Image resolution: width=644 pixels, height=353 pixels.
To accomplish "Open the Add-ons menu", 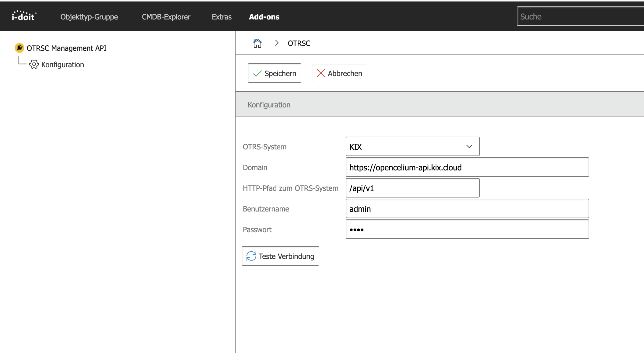I will 264,17.
